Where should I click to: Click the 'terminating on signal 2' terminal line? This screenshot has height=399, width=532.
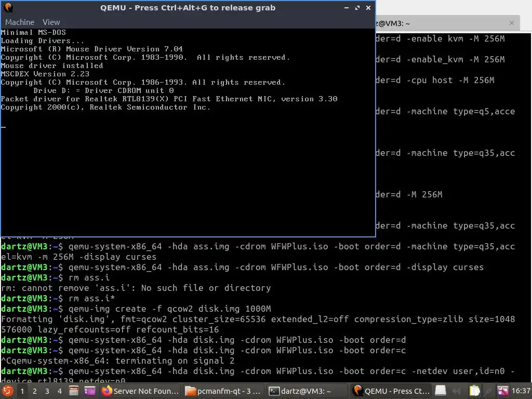(117, 361)
